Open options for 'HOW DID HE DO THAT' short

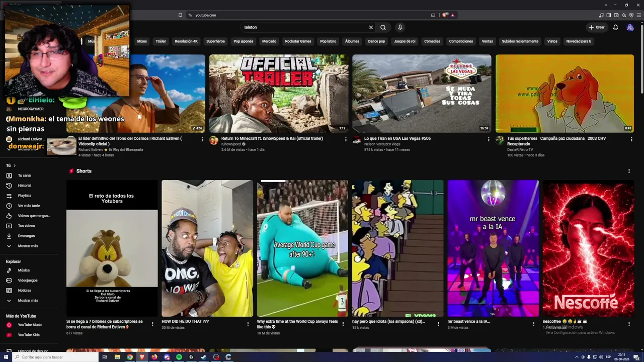coord(248,324)
